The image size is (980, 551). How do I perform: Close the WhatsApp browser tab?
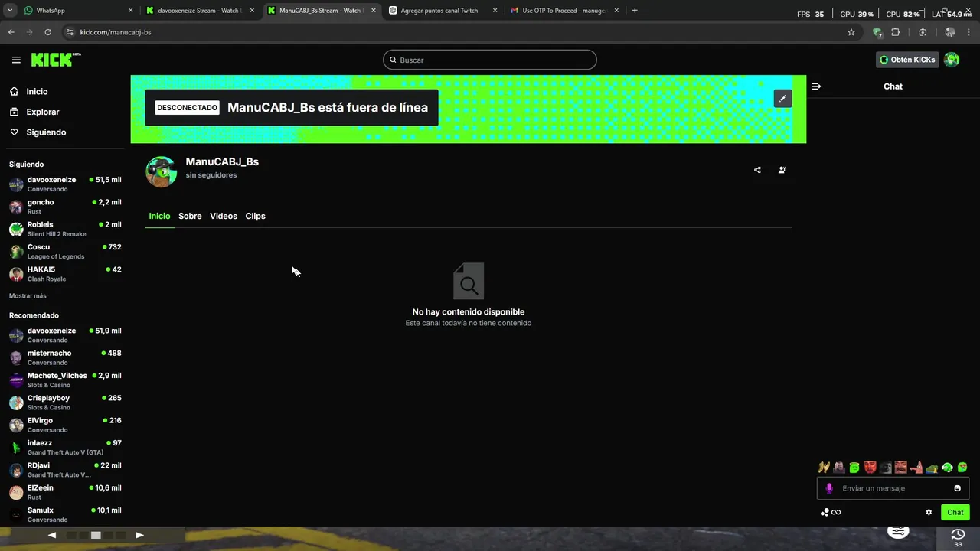click(x=130, y=11)
